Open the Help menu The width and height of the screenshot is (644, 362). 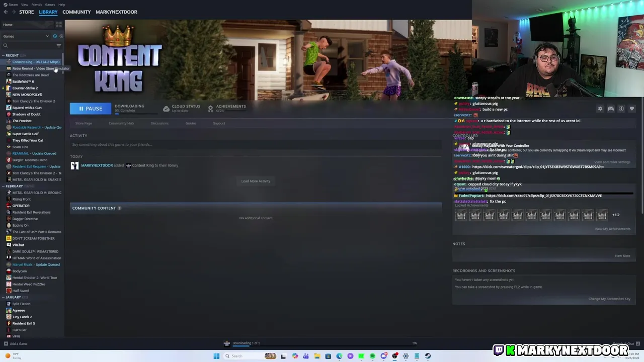coord(61,5)
